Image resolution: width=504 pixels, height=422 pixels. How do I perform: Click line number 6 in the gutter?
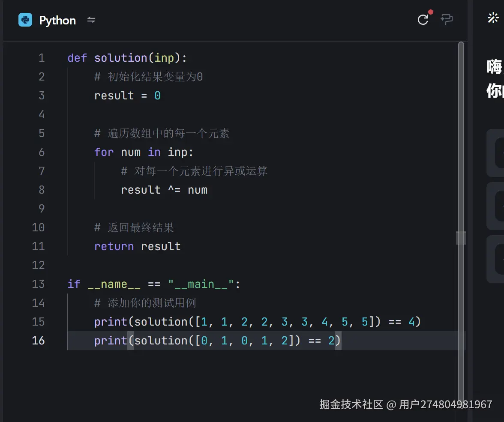pyautogui.click(x=42, y=152)
